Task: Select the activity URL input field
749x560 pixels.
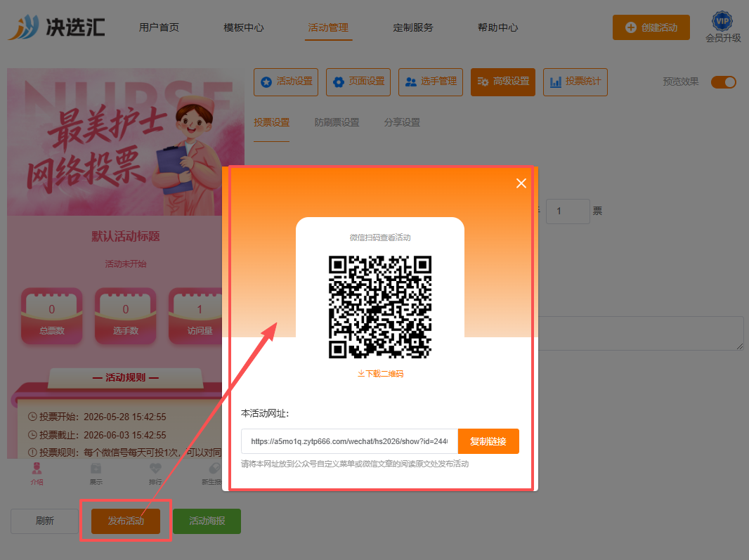Action: pos(349,441)
